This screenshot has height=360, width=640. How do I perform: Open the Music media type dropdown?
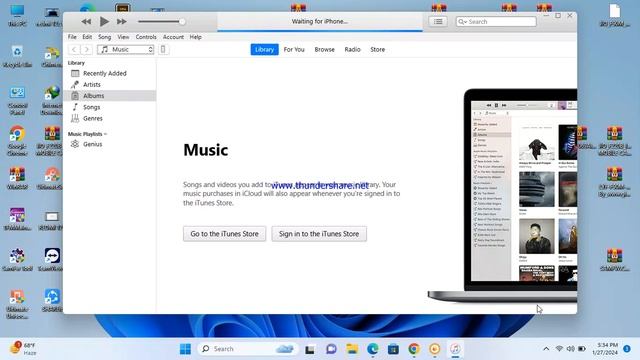[x=126, y=49]
